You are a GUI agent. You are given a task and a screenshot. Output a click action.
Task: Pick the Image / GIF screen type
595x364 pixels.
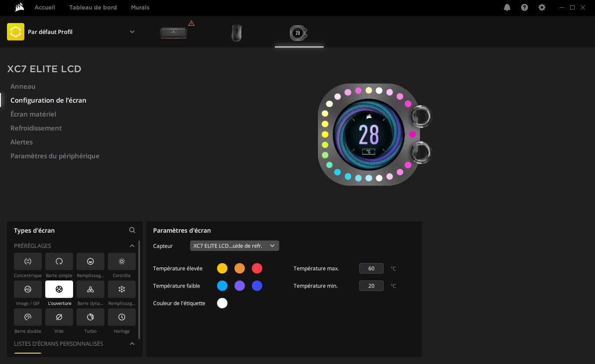pos(28,289)
